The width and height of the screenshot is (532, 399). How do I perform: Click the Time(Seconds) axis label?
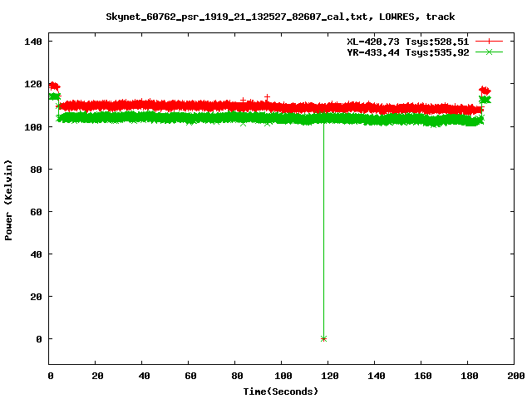(281, 392)
